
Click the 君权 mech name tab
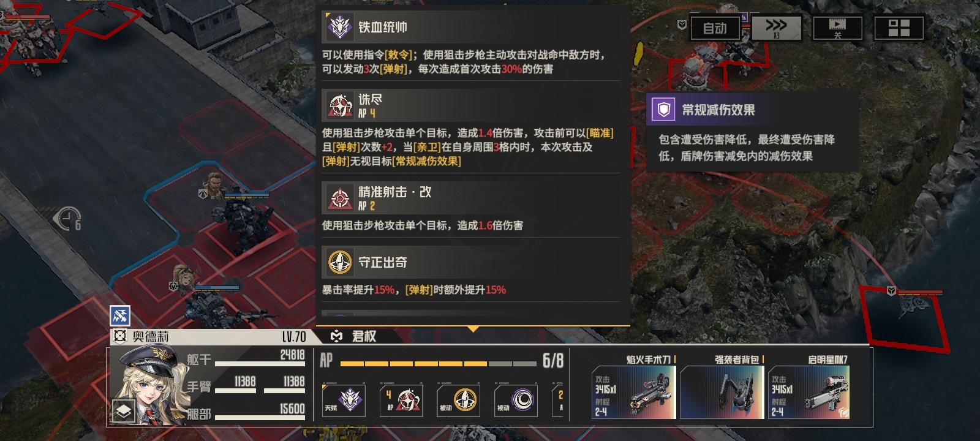[x=354, y=336]
